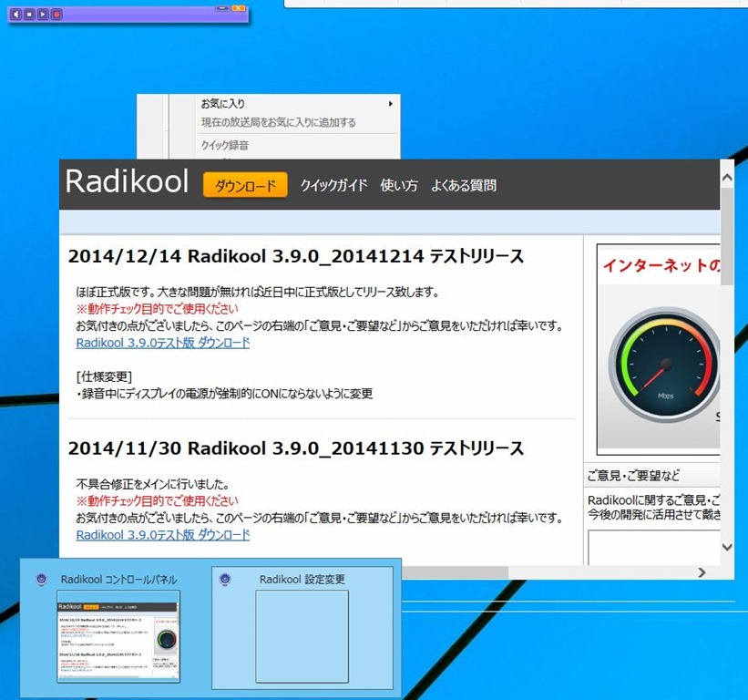
Task: Start recording with the red record button
Action: 56,15
